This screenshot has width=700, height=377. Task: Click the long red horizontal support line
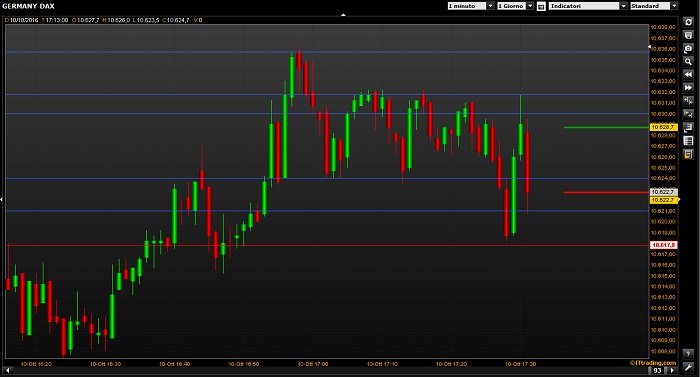(x=327, y=245)
